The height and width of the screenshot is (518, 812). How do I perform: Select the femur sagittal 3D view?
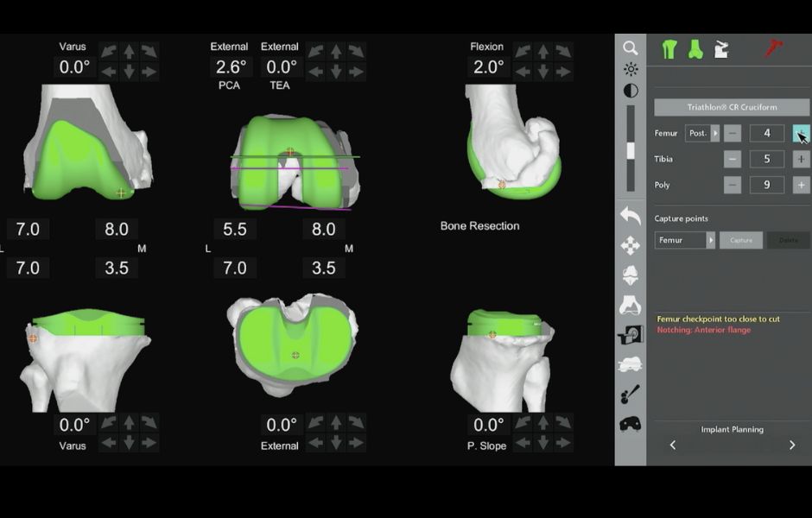click(514, 142)
